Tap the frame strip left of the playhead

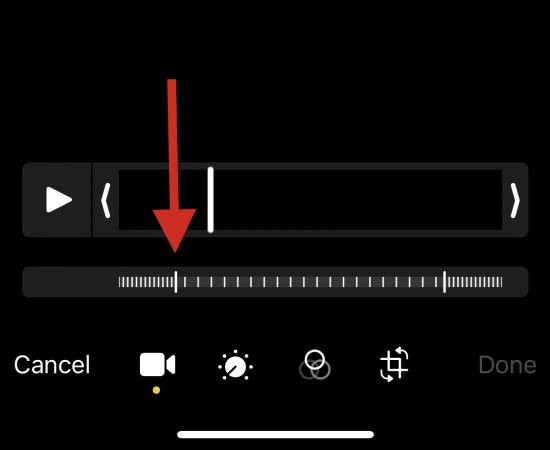[163, 200]
